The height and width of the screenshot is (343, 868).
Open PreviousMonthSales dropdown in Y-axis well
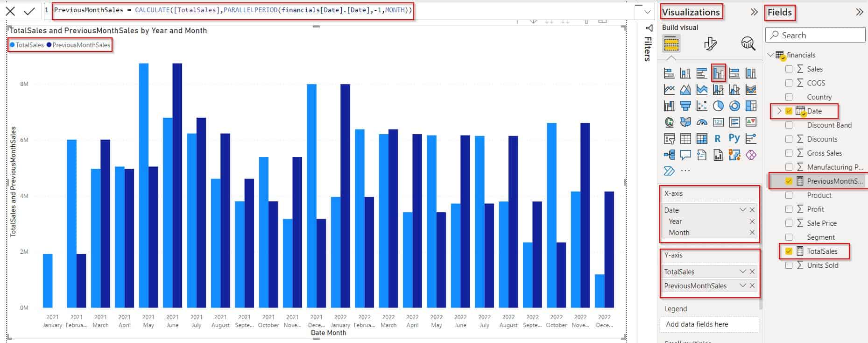(743, 286)
